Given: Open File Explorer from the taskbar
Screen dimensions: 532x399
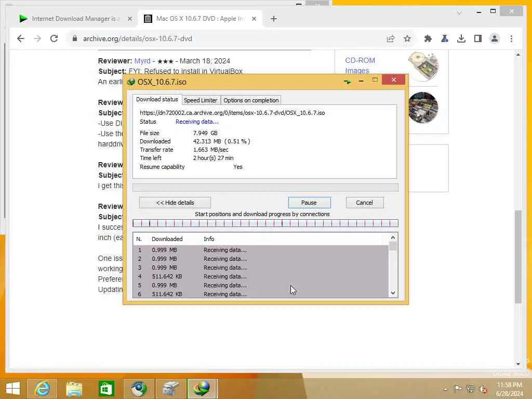Looking at the screenshot, I should click(x=74, y=389).
